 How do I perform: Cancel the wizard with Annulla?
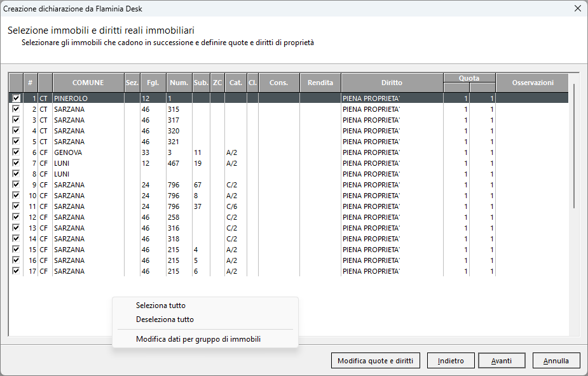(556, 361)
